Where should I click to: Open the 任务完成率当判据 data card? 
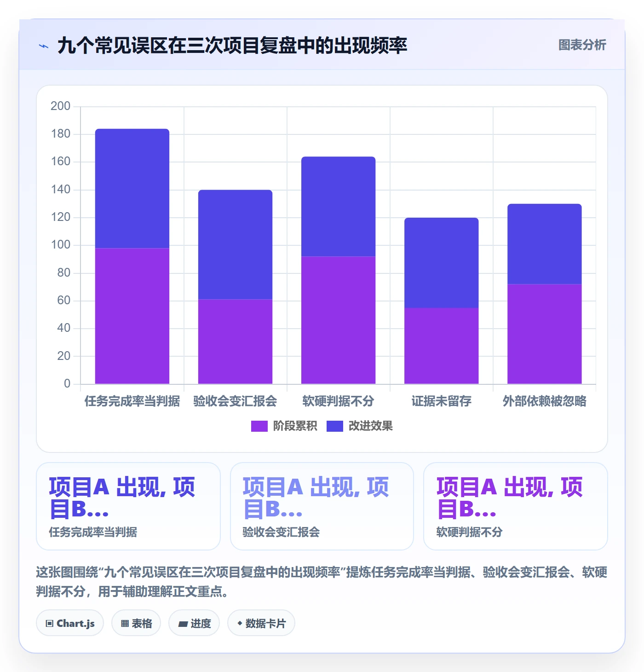click(x=128, y=506)
